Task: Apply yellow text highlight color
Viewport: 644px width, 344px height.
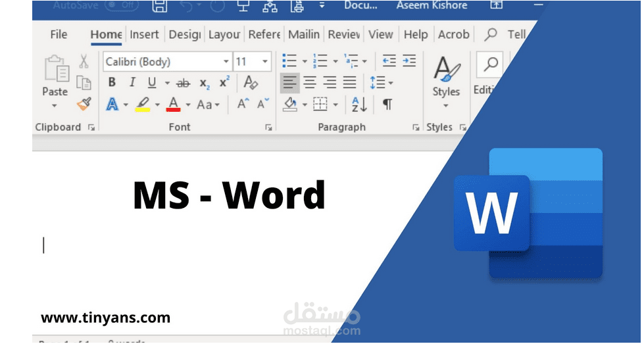Action: coord(143,105)
